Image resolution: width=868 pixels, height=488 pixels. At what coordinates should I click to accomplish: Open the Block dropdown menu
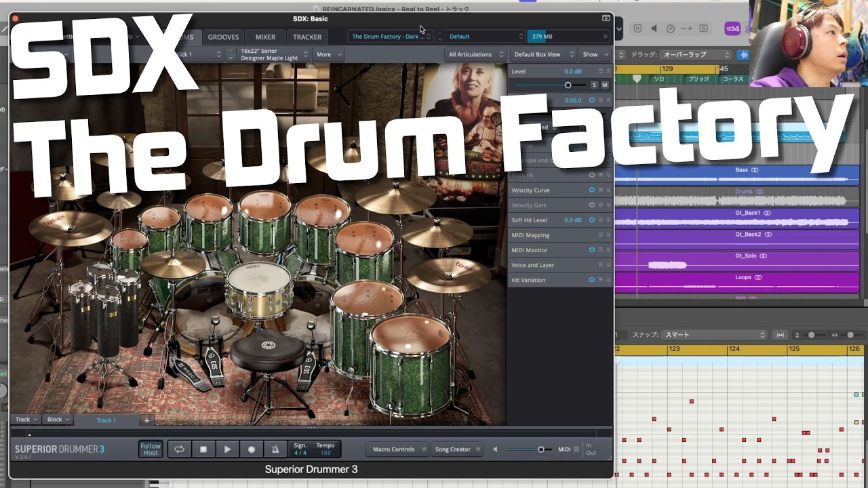click(x=58, y=420)
